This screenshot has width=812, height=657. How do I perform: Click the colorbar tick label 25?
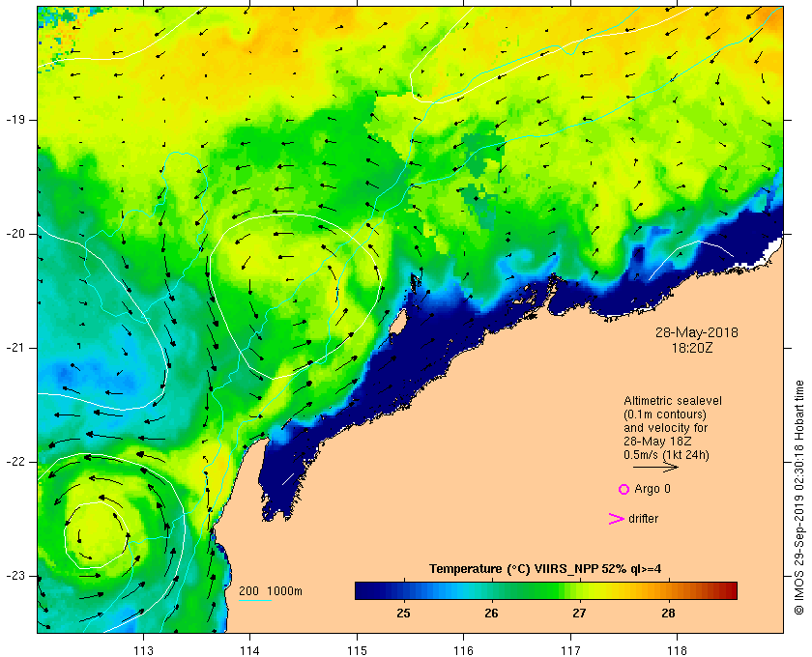(403, 614)
